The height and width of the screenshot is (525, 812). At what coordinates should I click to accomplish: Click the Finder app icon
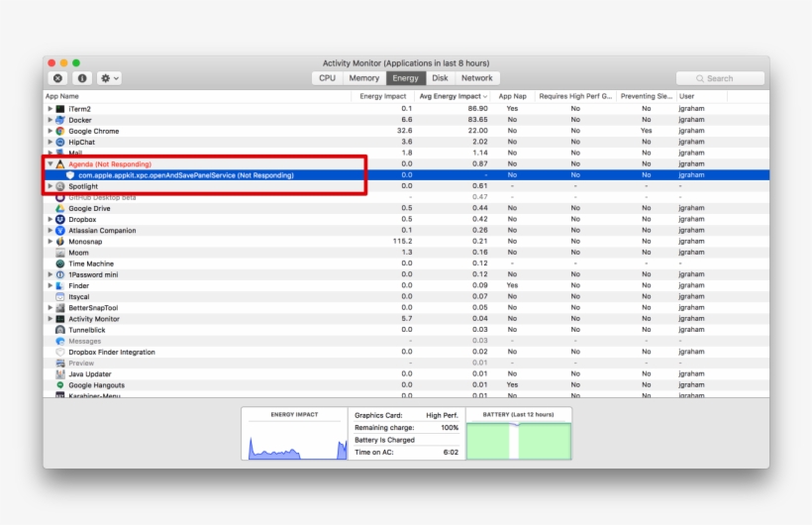click(60, 285)
